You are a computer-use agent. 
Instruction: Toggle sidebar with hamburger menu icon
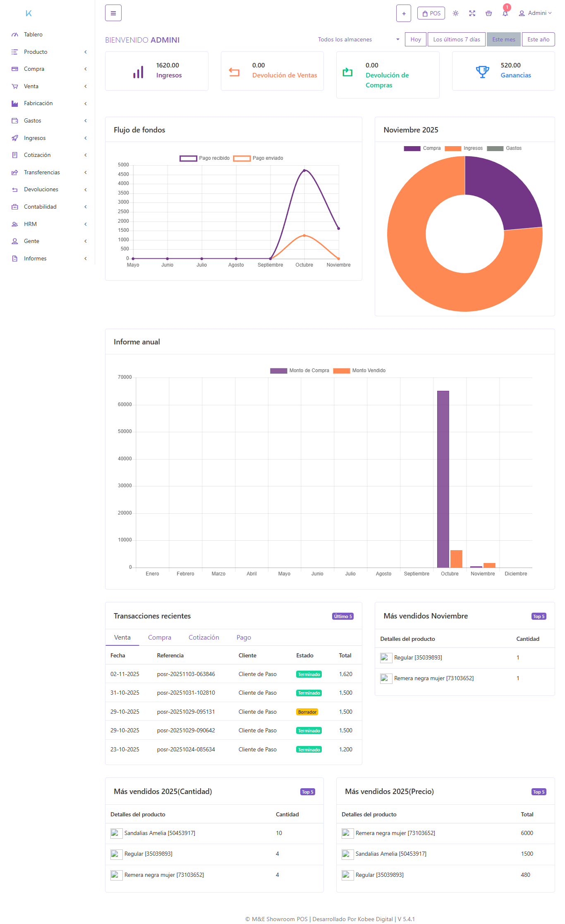click(x=113, y=13)
